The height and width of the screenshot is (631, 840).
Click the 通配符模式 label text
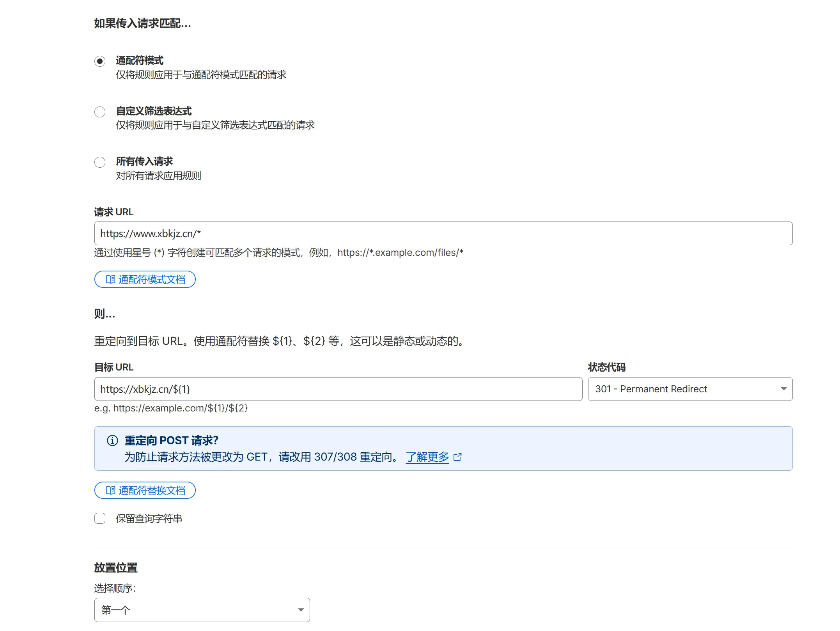tap(140, 60)
